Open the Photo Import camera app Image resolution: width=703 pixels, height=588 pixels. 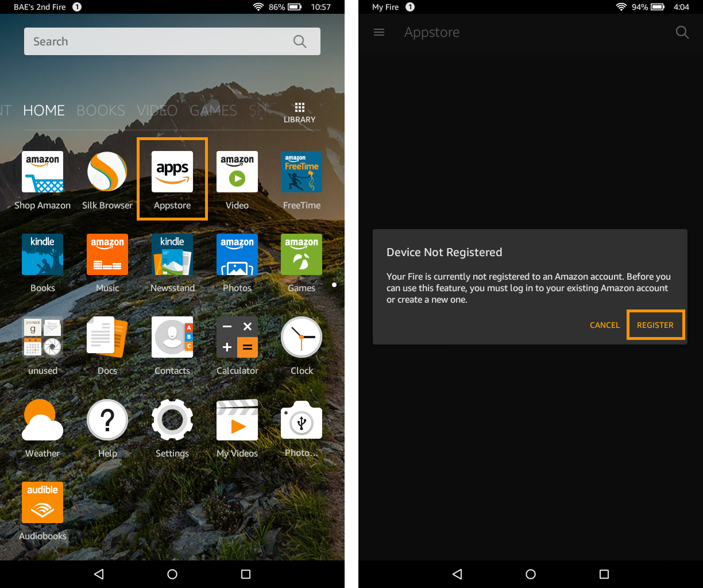click(302, 420)
